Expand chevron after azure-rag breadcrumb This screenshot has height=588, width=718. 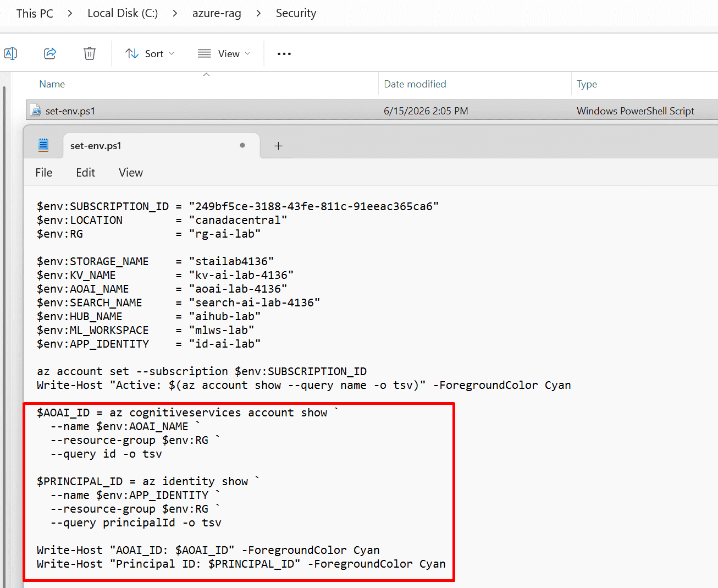pyautogui.click(x=258, y=13)
